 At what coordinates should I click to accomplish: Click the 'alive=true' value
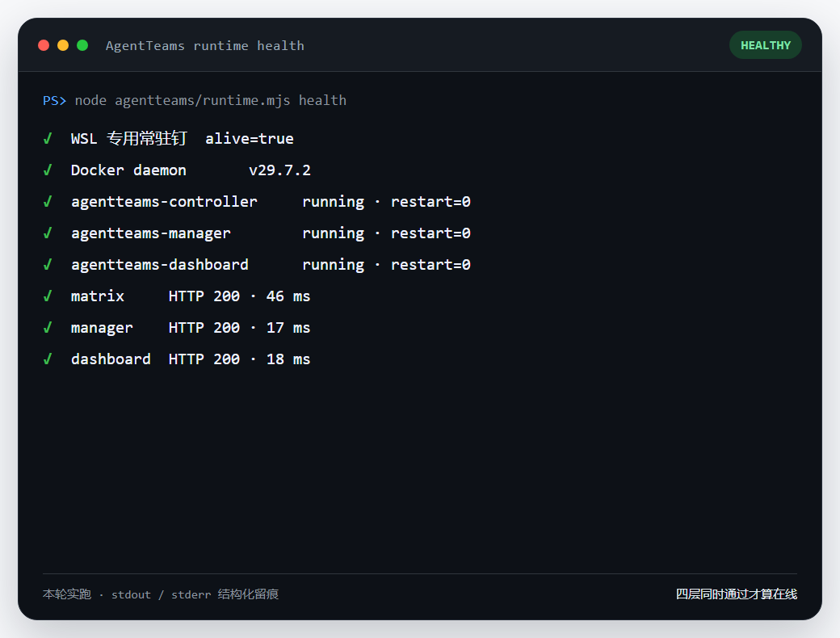(x=249, y=139)
